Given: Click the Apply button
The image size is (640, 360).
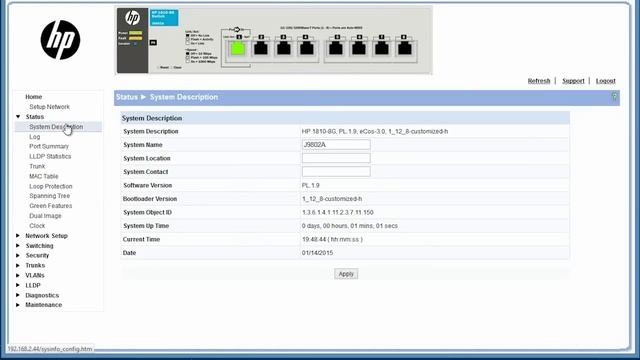Looking at the screenshot, I should point(346,274).
